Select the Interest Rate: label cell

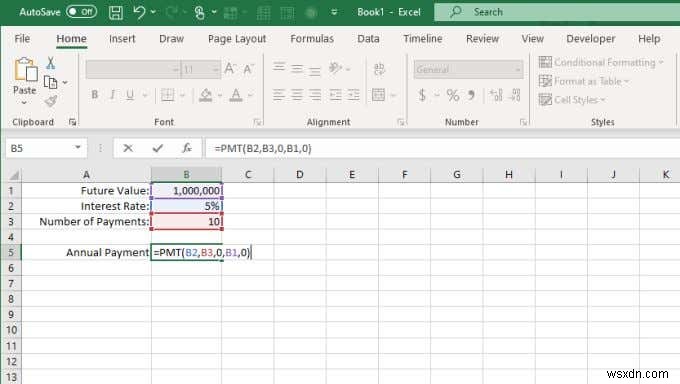coord(86,206)
